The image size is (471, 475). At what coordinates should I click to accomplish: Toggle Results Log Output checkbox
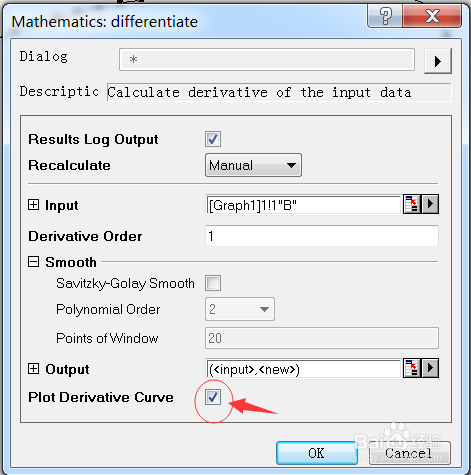point(213,139)
